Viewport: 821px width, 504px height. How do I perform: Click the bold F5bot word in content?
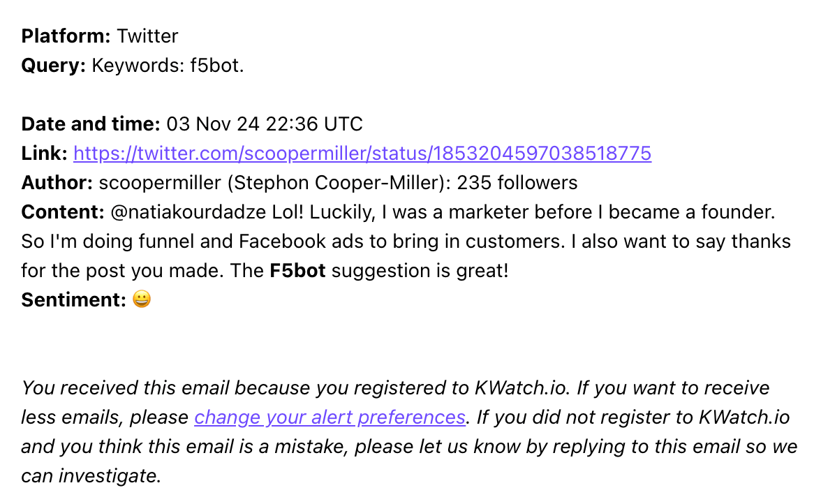pyautogui.click(x=297, y=271)
